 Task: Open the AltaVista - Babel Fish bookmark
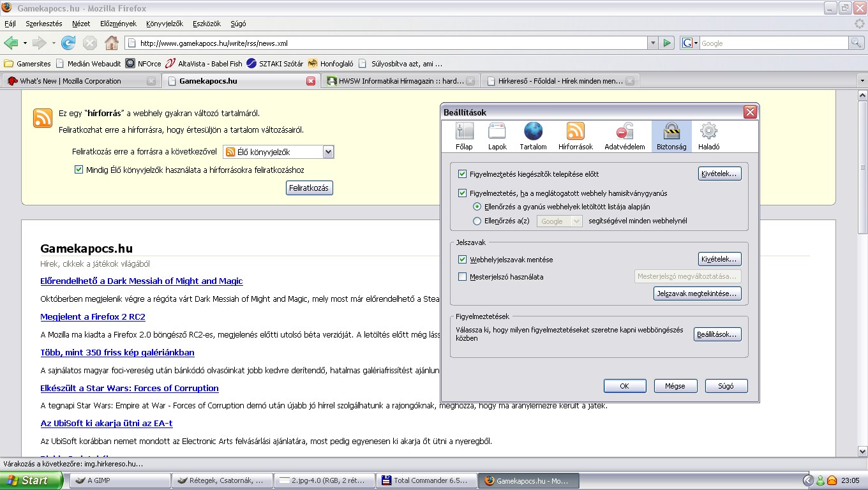pyautogui.click(x=204, y=63)
